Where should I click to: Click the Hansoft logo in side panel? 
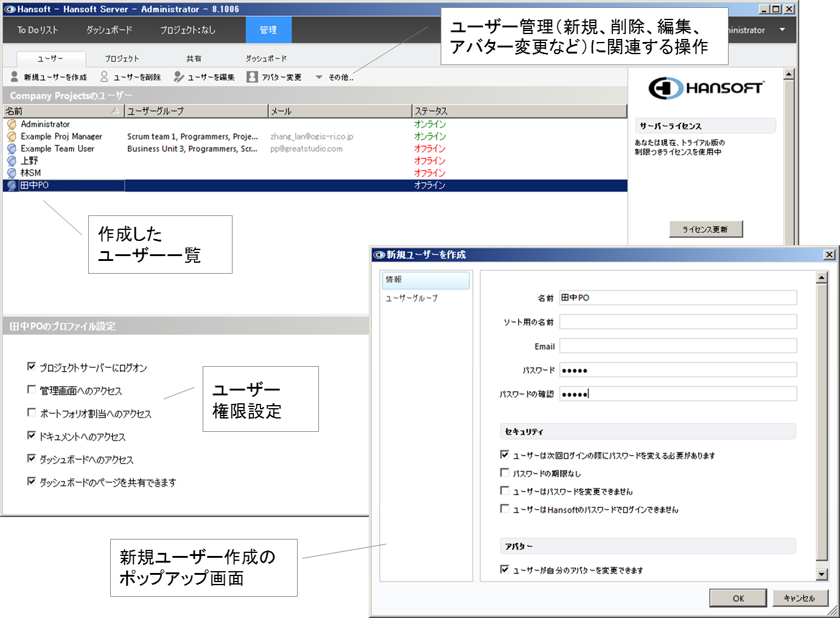[705, 88]
